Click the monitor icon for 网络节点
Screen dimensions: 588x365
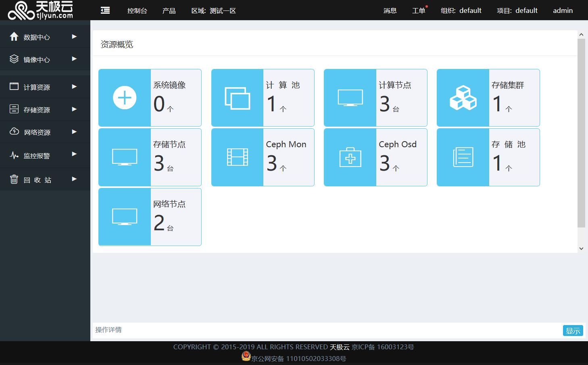pyautogui.click(x=125, y=217)
